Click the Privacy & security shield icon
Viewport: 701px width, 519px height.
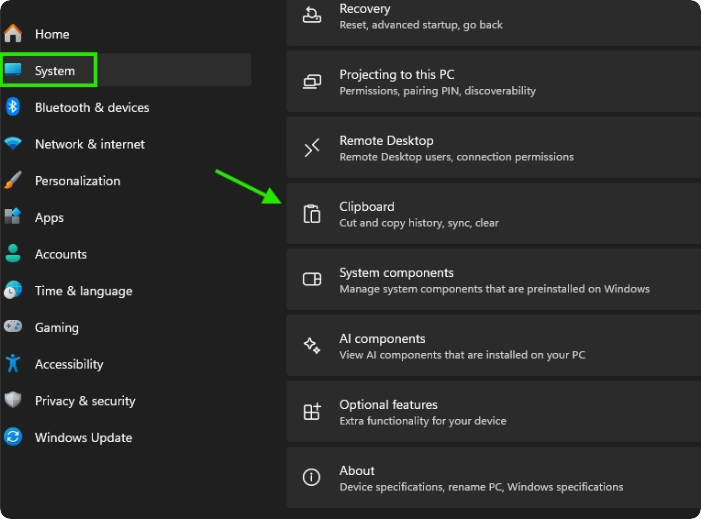click(13, 400)
